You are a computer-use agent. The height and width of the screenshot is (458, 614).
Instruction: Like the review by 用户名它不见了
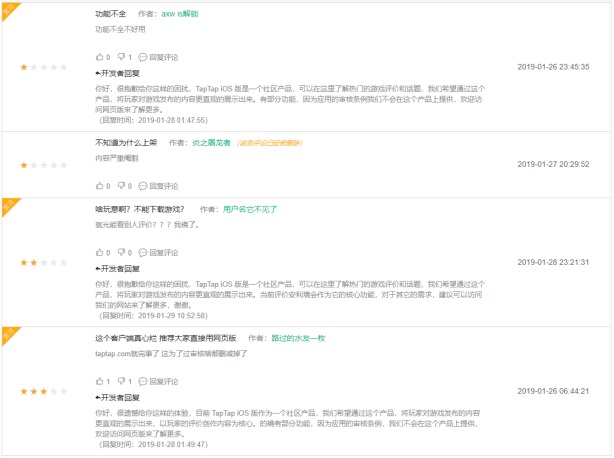[x=99, y=253]
